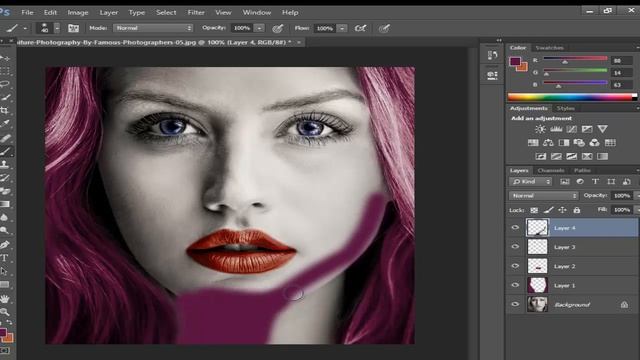The width and height of the screenshot is (640, 360).
Task: Click the layer Fill percentage field
Action: [x=621, y=210]
